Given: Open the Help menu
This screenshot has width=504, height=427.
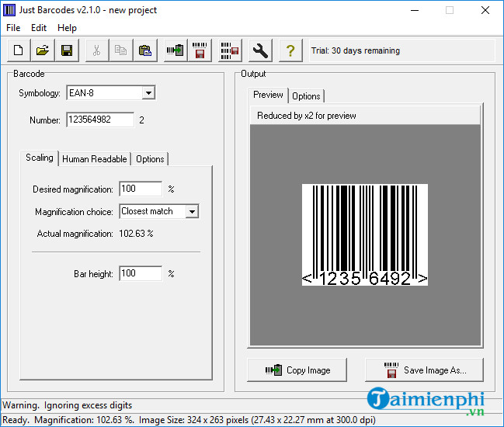Looking at the screenshot, I should pyautogui.click(x=68, y=28).
